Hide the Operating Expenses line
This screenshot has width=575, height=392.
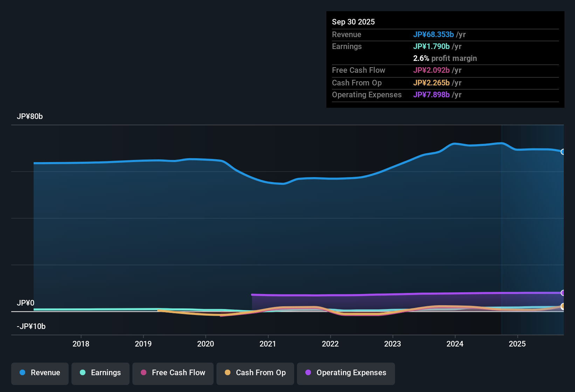pos(346,373)
